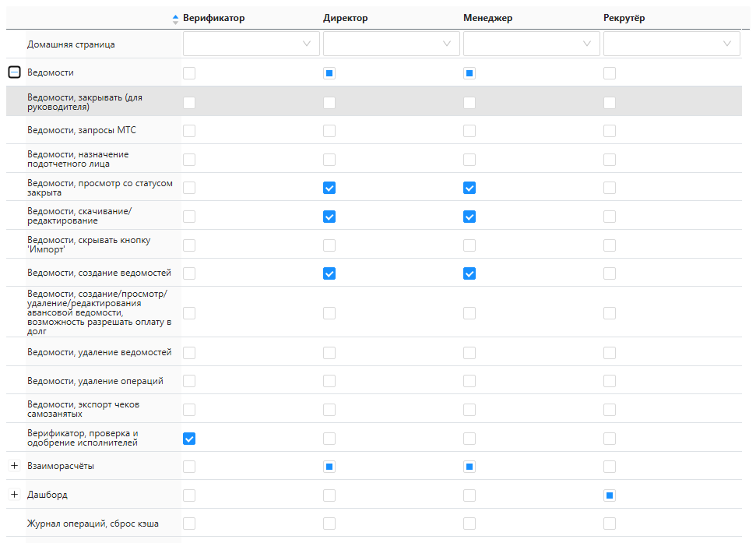Enable Журнал операций сброс кэша for Директор

tap(329, 524)
